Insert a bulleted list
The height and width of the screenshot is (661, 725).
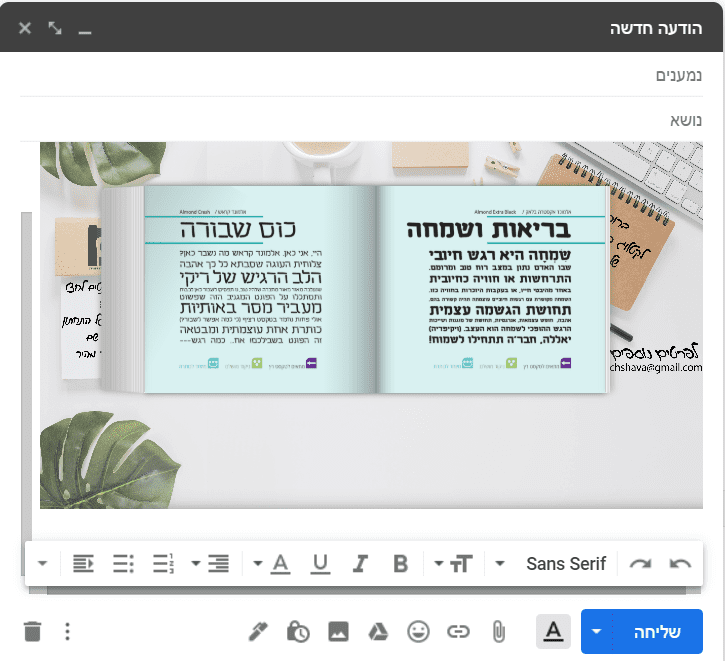click(x=123, y=563)
